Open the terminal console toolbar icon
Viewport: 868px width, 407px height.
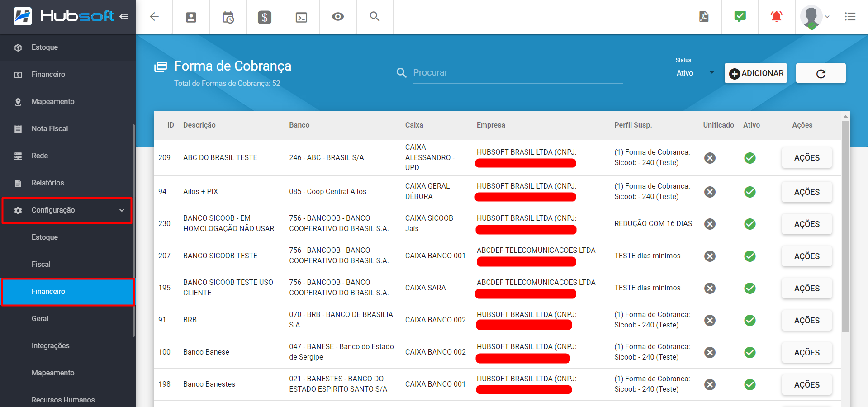(301, 17)
